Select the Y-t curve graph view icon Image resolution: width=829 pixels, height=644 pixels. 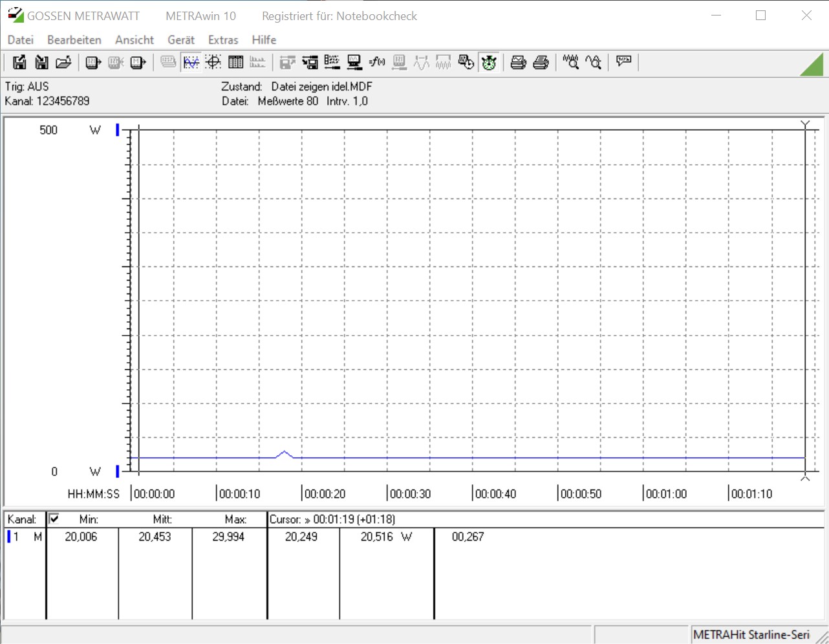point(191,62)
